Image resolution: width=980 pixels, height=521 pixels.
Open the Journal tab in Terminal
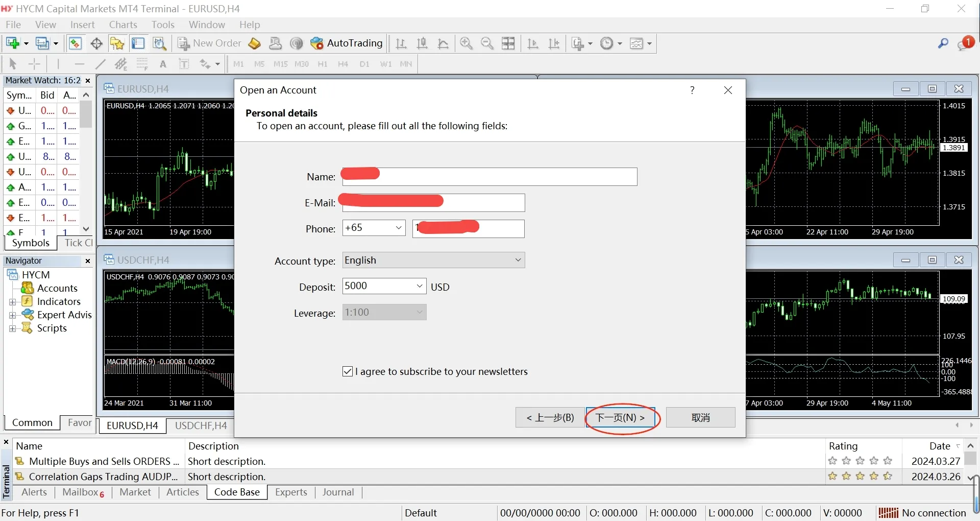click(x=338, y=492)
